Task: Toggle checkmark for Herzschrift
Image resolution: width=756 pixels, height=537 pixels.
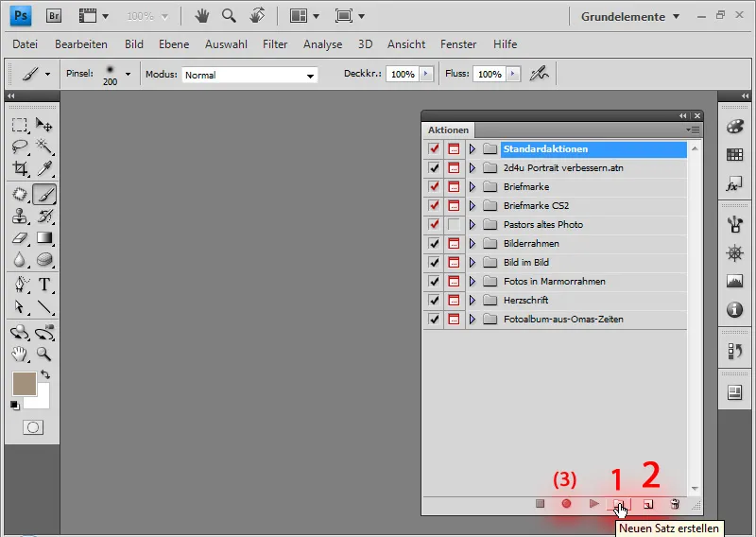Action: click(434, 300)
